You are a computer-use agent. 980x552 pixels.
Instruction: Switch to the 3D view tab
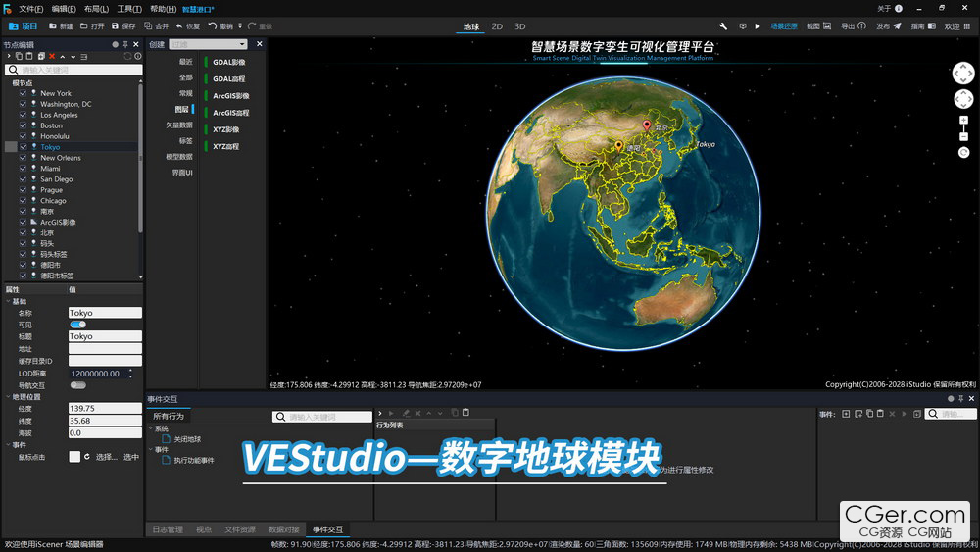(x=520, y=26)
